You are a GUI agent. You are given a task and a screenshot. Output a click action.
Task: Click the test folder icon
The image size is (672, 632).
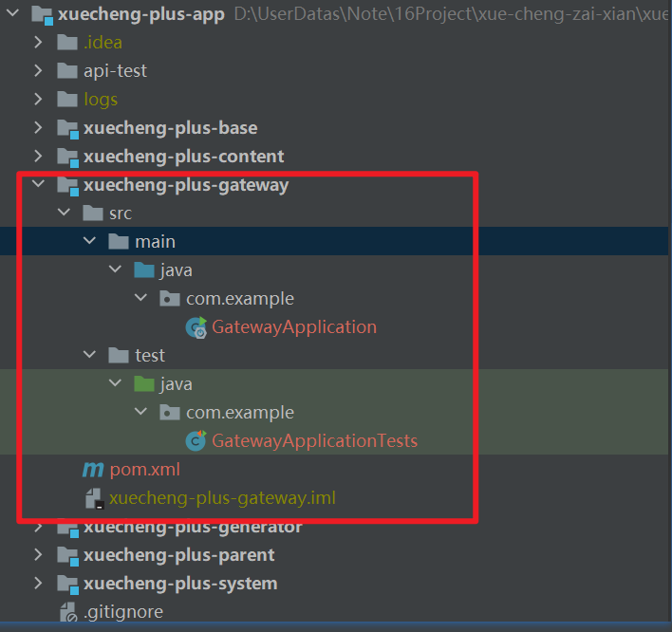pyautogui.click(x=119, y=355)
